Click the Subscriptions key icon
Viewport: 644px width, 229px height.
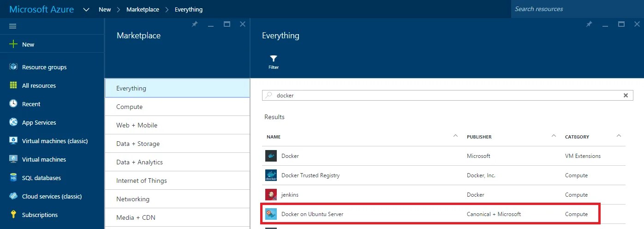(x=13, y=215)
